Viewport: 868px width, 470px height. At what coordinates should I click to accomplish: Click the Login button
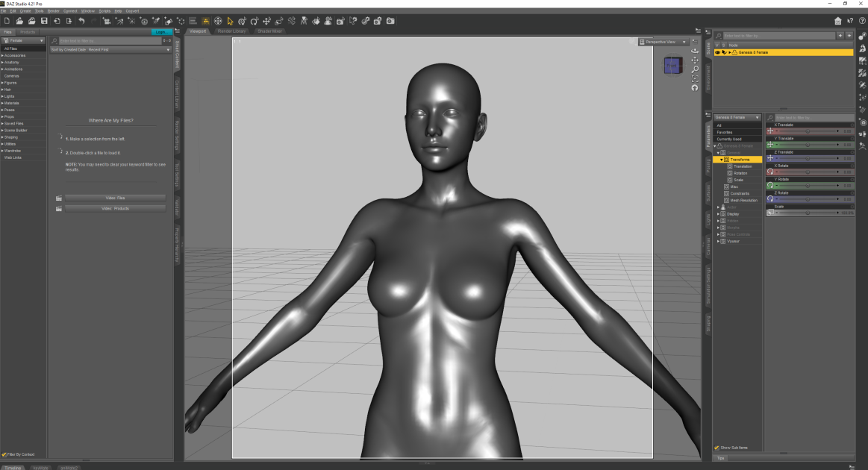[161, 32]
